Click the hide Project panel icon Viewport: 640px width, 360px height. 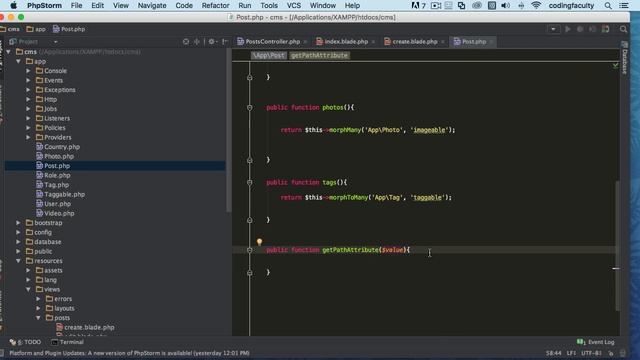(225, 41)
